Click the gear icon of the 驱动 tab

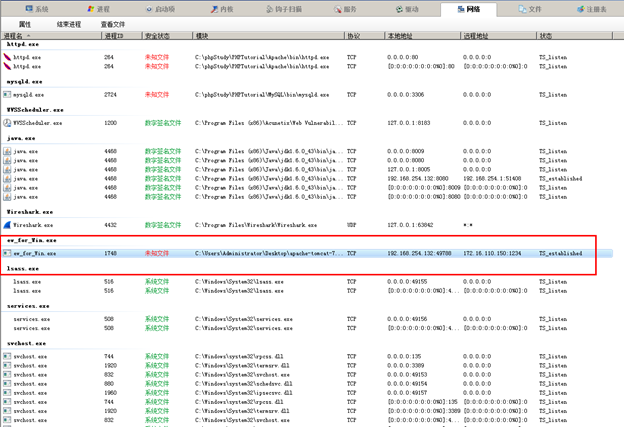(399, 9)
